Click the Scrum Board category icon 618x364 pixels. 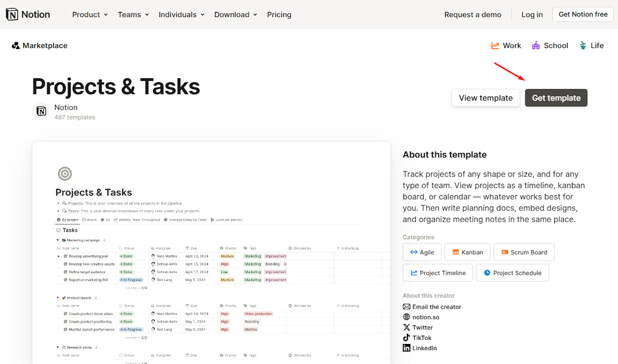pos(505,252)
